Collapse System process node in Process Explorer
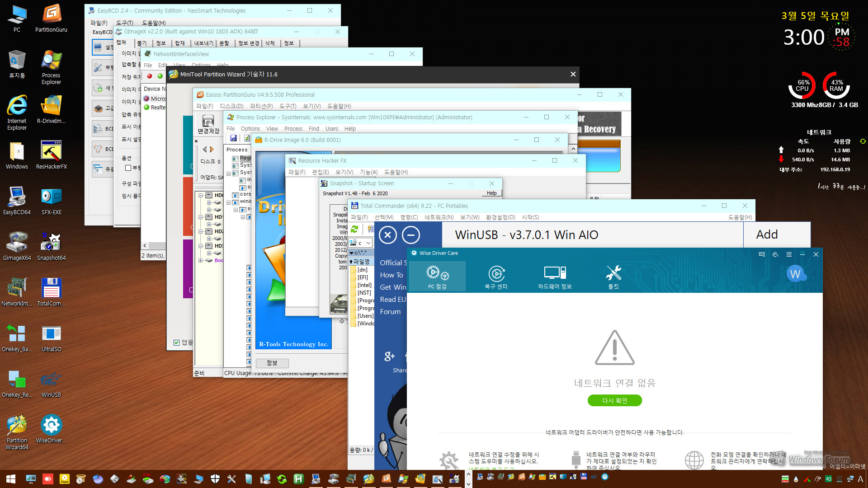Screen dimensions: 868x488 coord(229,173)
